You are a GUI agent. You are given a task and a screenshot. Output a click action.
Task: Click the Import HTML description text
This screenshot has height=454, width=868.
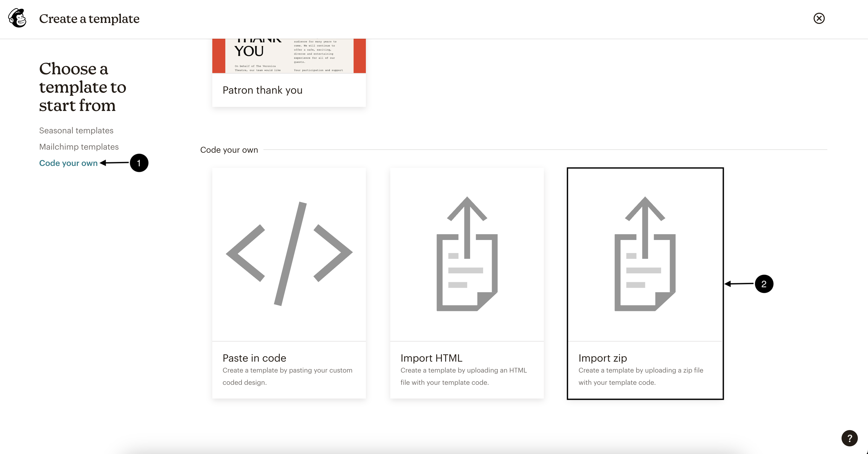click(x=464, y=376)
